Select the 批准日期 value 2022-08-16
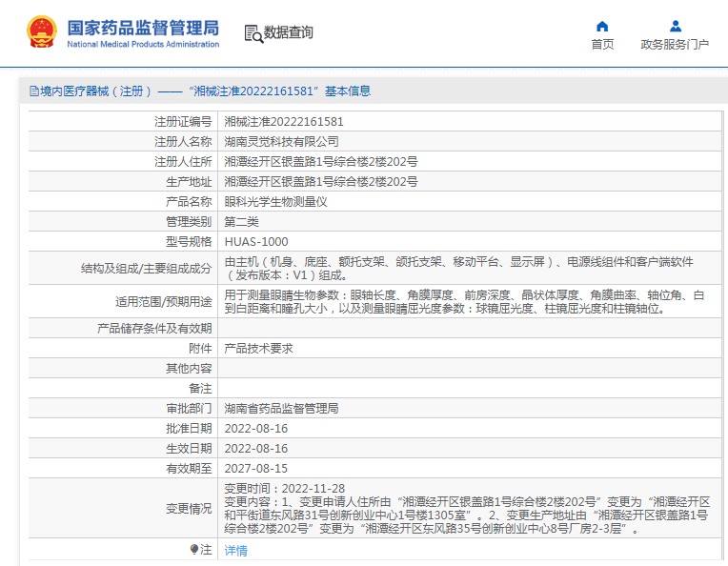728x566 pixels. 256,428
